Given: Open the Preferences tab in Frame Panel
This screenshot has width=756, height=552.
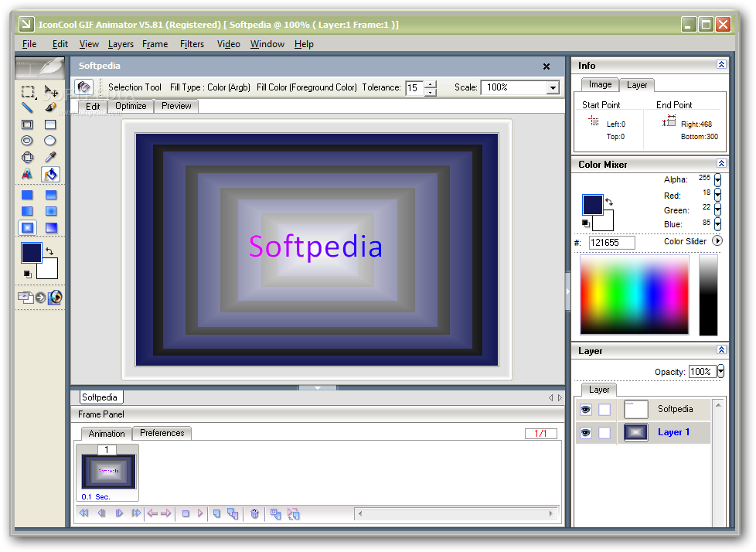Looking at the screenshot, I should tap(162, 433).
